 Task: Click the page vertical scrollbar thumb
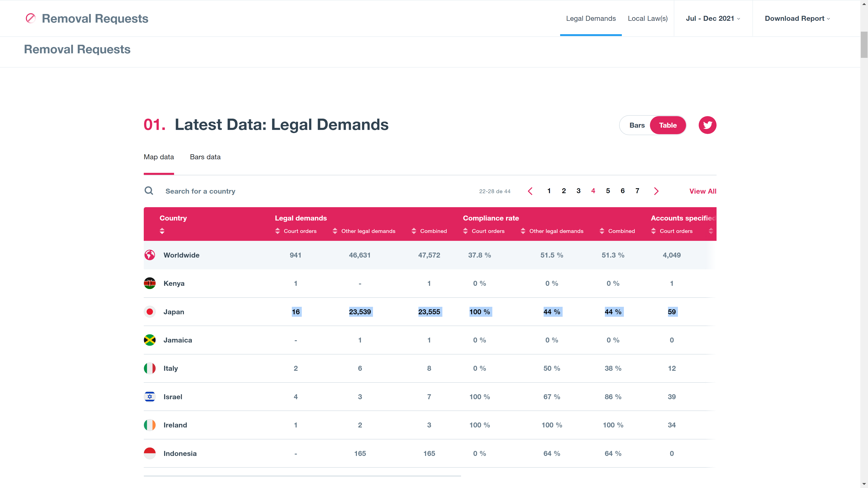[864, 45]
